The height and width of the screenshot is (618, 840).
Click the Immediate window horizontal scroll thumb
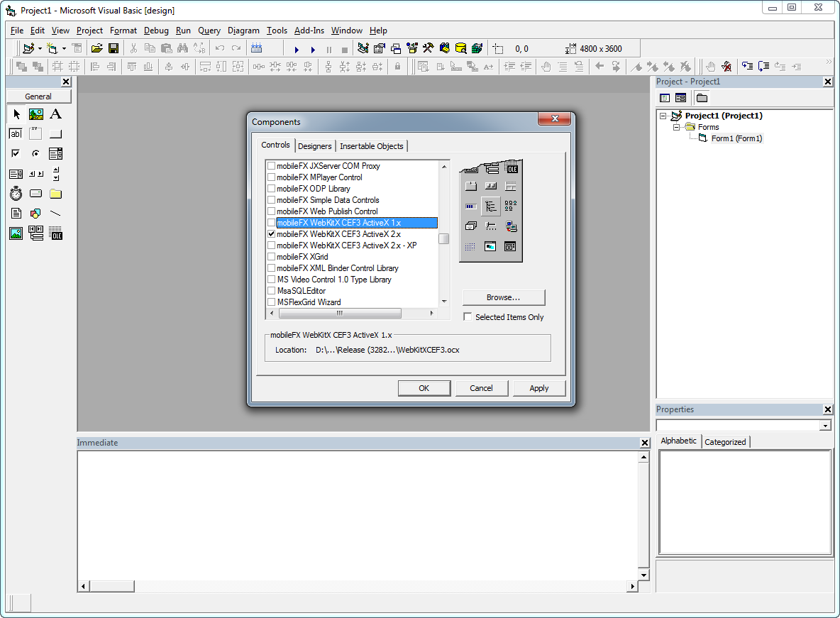[111, 586]
